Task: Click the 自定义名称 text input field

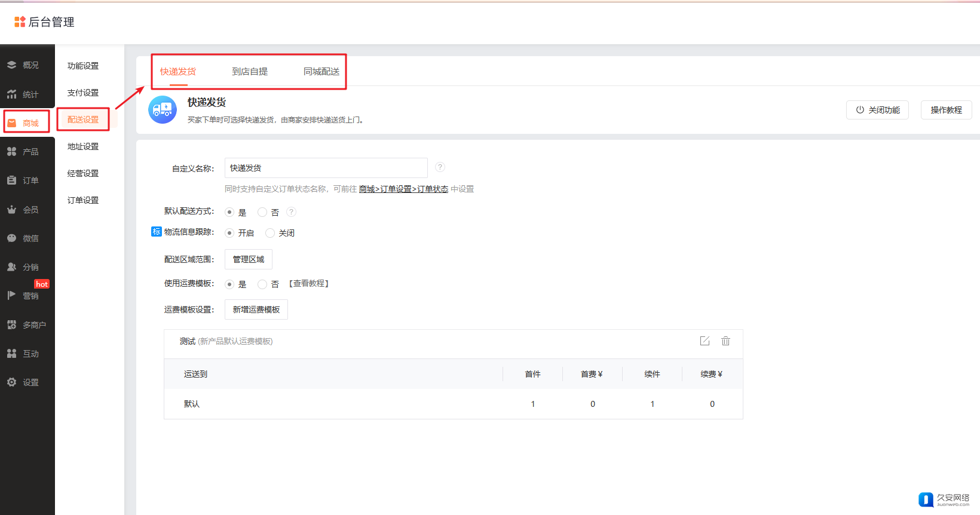Action: pyautogui.click(x=326, y=168)
